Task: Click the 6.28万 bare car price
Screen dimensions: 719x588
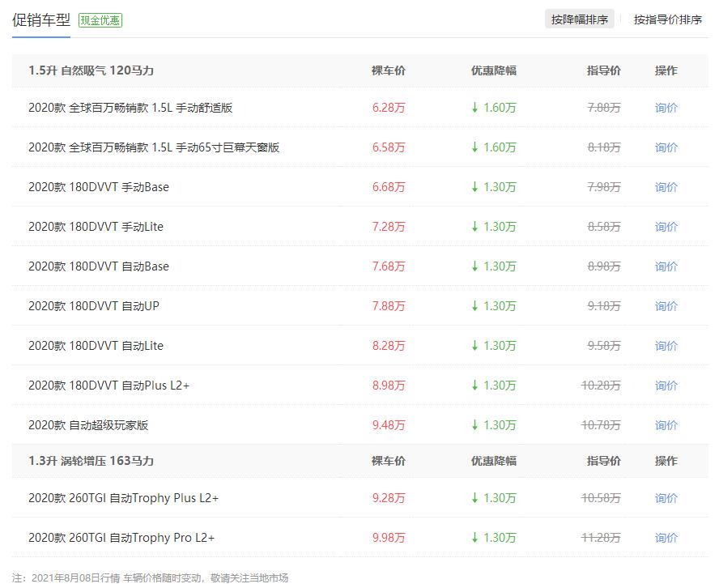Action: tap(389, 108)
